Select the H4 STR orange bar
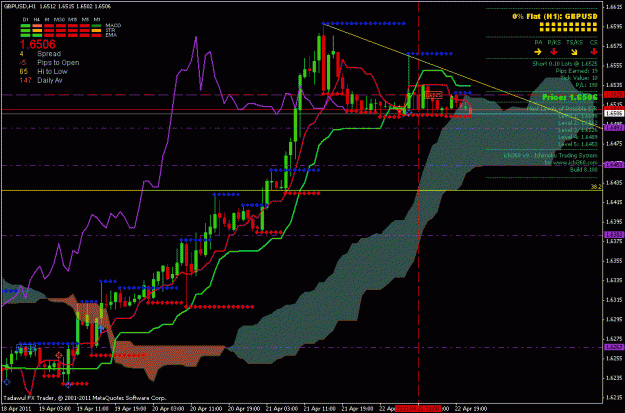The height and width of the screenshot is (413, 625). 37,30
